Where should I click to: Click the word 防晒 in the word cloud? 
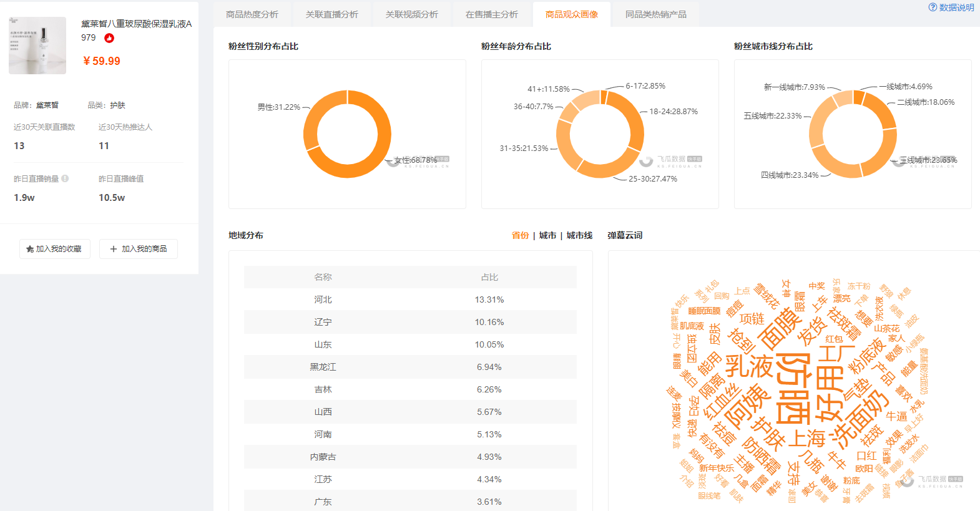tap(793, 389)
